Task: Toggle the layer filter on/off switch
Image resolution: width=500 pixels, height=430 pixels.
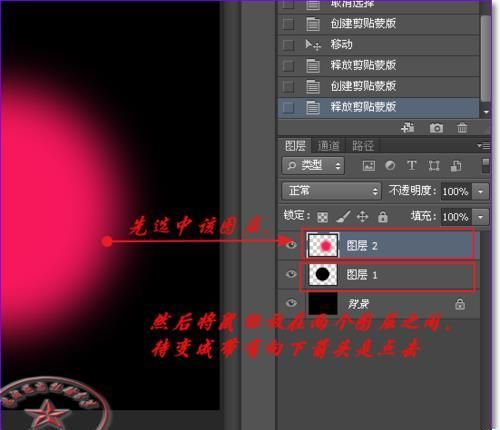Action: coord(486,165)
